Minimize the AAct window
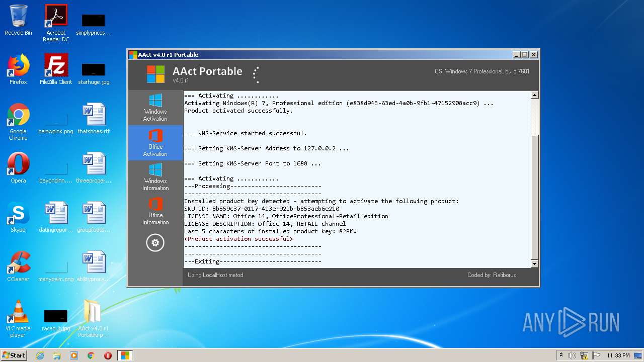Image resolution: width=644 pixels, height=362 pixels. point(516,55)
